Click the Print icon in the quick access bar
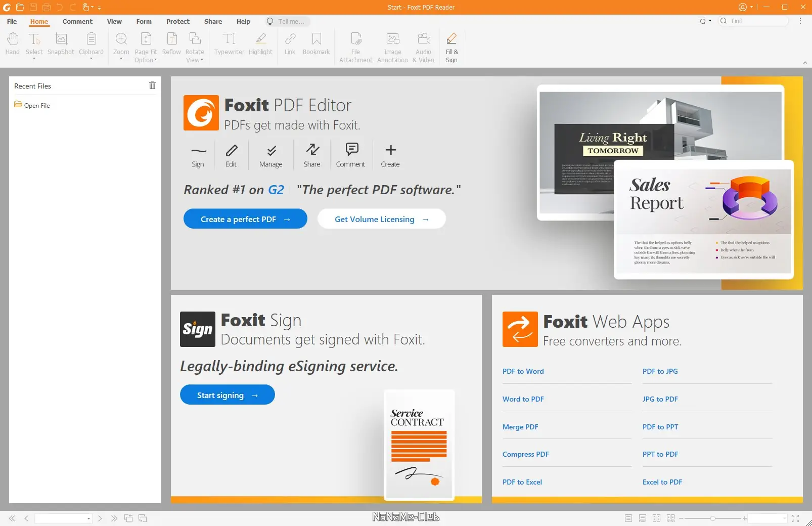The image size is (812, 526). point(47,7)
